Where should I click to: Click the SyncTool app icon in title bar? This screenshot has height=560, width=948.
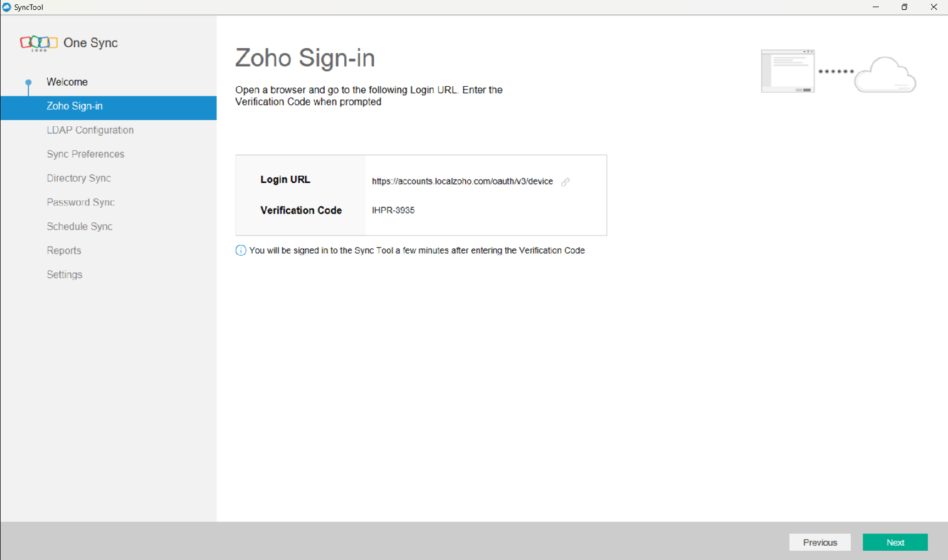click(7, 7)
